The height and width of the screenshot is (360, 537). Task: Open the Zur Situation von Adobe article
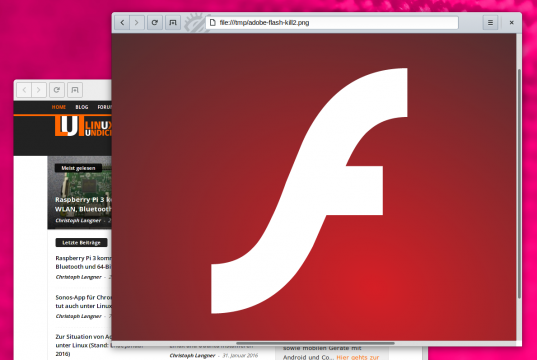point(84,345)
